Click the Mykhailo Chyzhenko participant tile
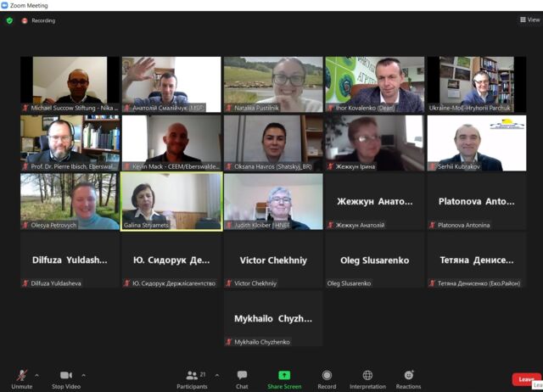This screenshot has height=392, width=543. pos(273,318)
